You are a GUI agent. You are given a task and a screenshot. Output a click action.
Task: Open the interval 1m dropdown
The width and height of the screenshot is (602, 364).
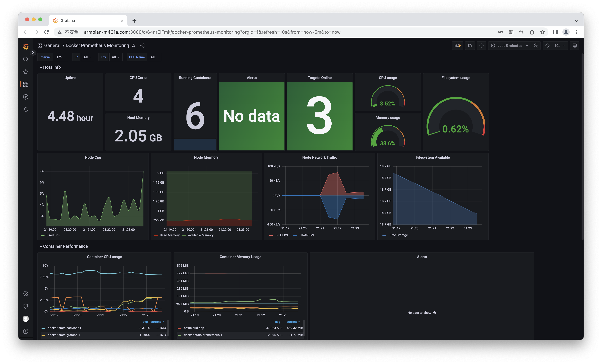(x=61, y=57)
